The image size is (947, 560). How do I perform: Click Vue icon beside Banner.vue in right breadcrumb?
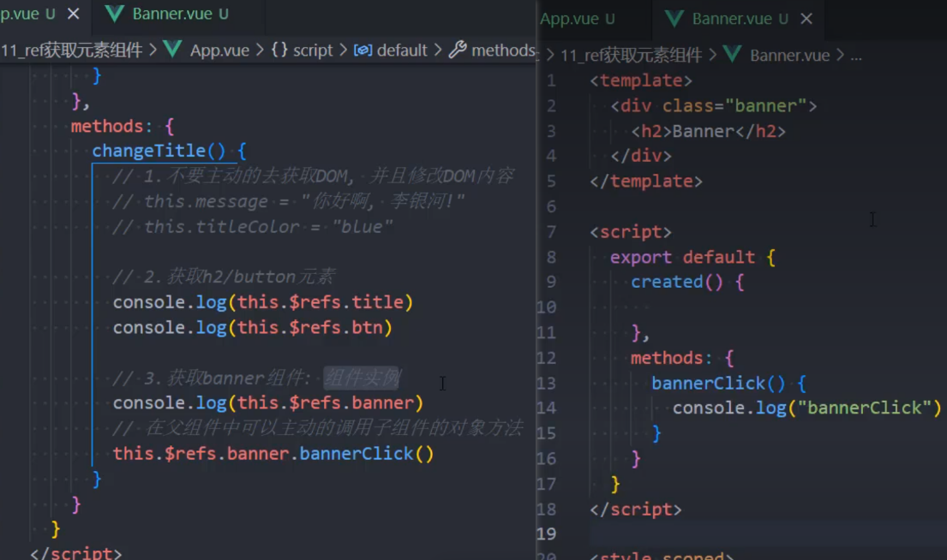pos(732,55)
